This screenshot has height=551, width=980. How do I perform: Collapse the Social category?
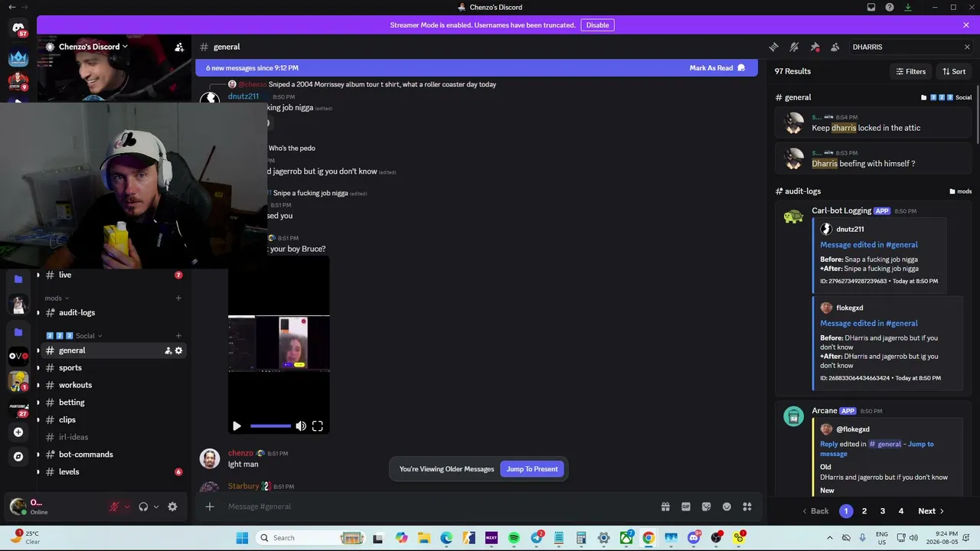[74, 335]
